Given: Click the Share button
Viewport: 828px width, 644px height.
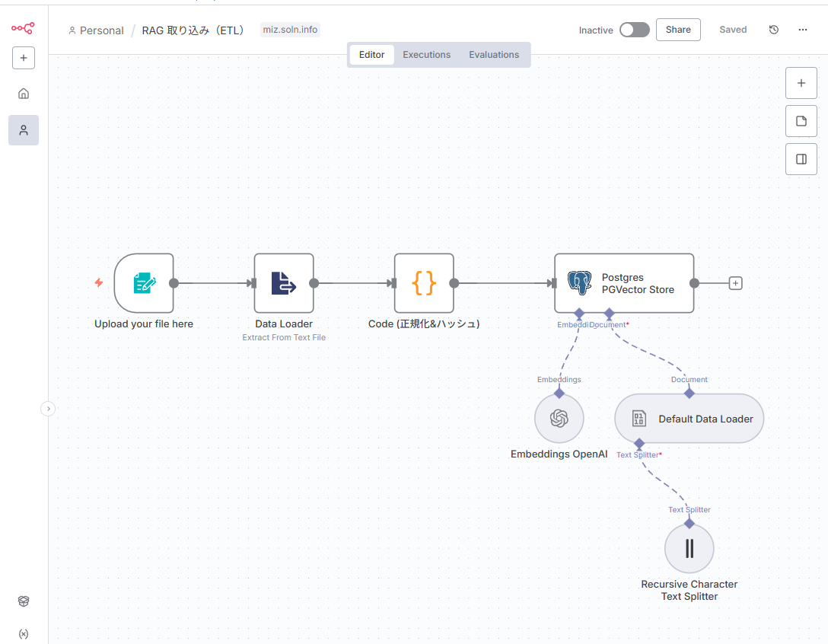Looking at the screenshot, I should point(678,30).
